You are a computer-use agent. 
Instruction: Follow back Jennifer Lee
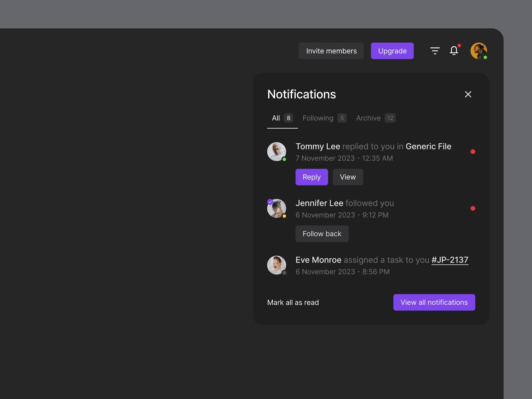pos(322,233)
